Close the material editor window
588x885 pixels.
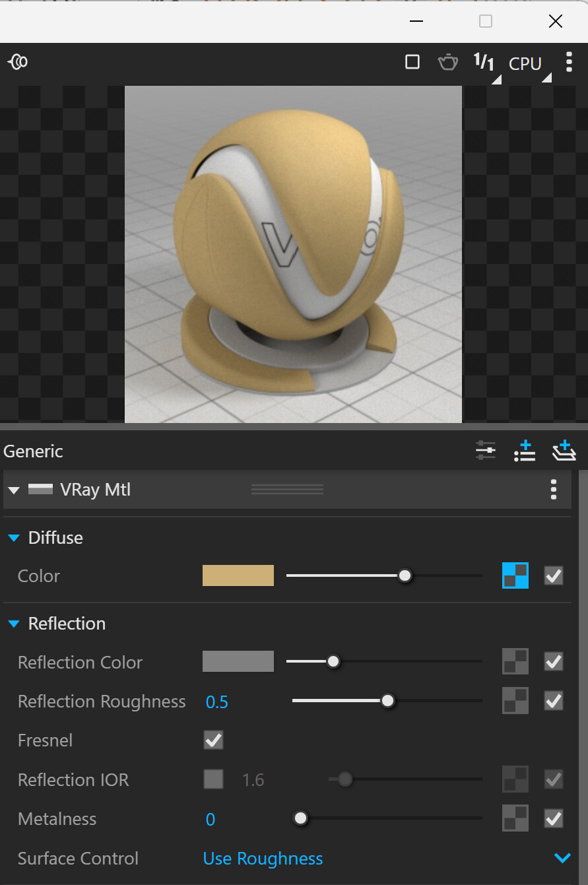coord(556,21)
